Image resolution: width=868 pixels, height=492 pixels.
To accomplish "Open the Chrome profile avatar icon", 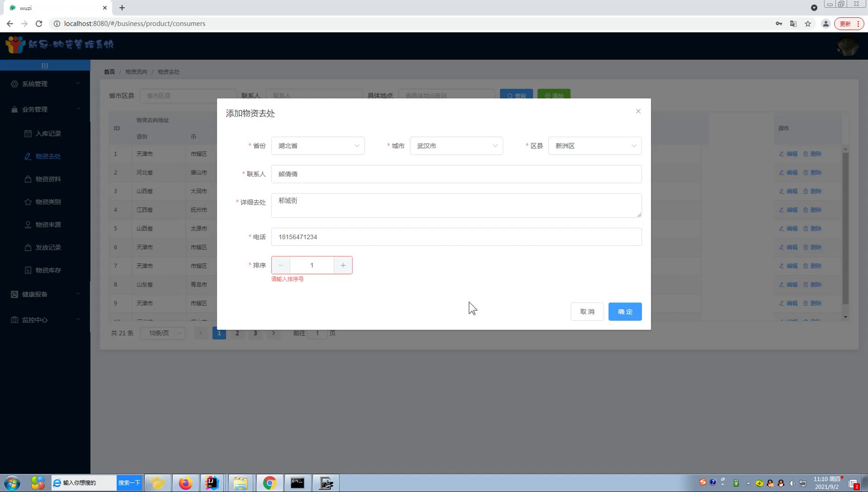I will click(x=826, y=24).
